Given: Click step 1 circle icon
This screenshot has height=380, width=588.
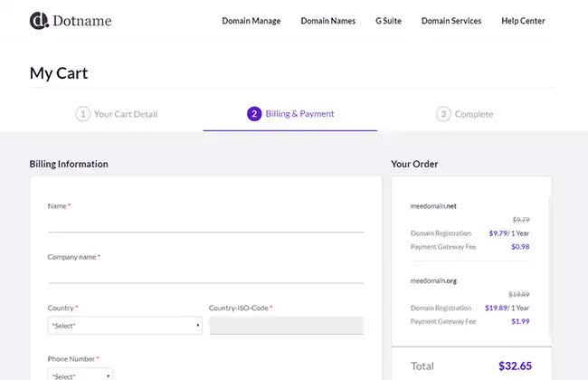Looking at the screenshot, I should [83, 114].
